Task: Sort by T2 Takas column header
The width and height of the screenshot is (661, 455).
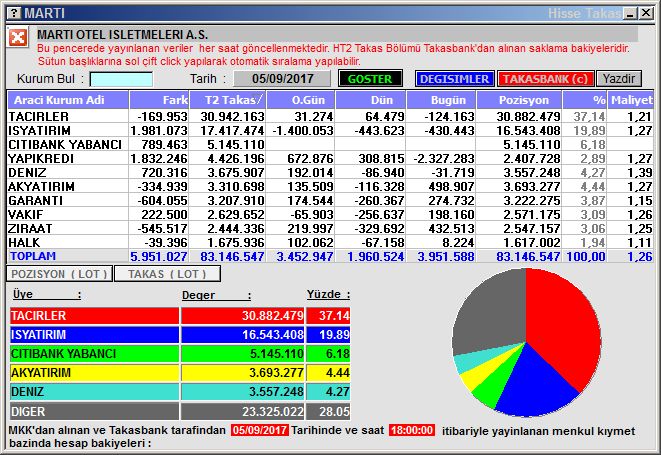Action: coord(228,100)
